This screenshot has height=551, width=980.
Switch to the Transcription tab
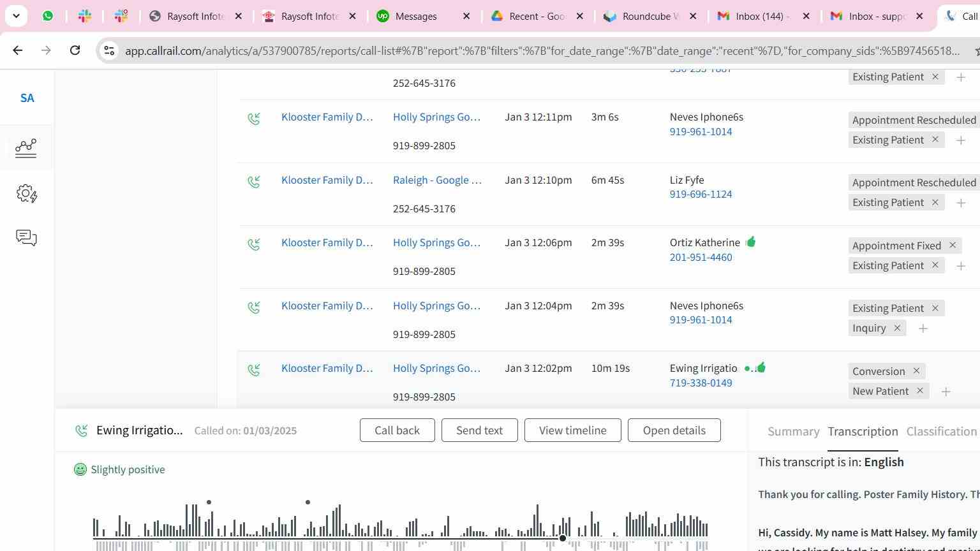pyautogui.click(x=863, y=432)
